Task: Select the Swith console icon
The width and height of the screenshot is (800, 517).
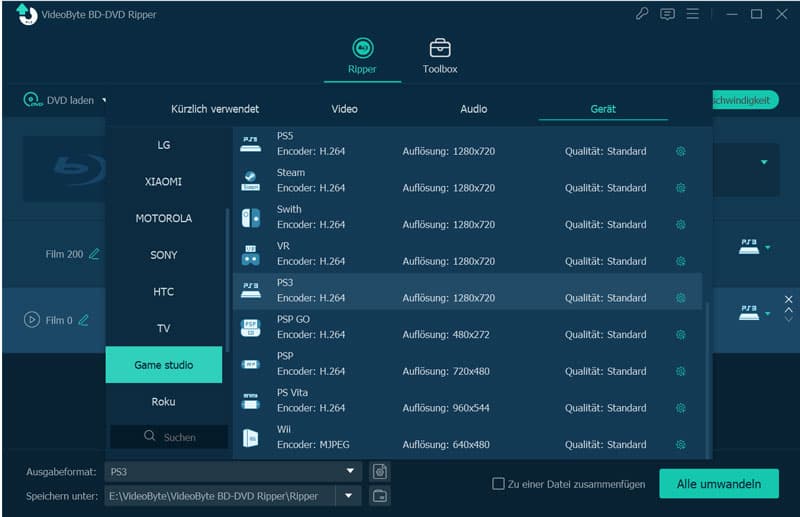Action: pos(251,218)
